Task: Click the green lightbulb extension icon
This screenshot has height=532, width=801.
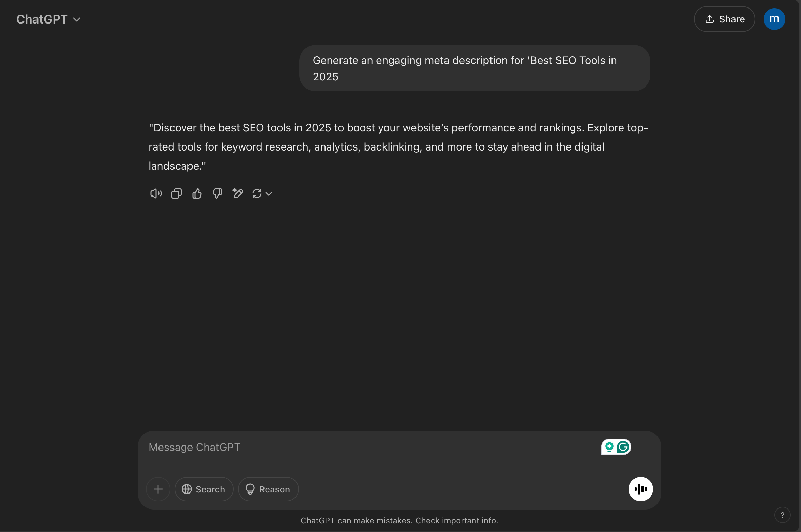Action: [609, 447]
